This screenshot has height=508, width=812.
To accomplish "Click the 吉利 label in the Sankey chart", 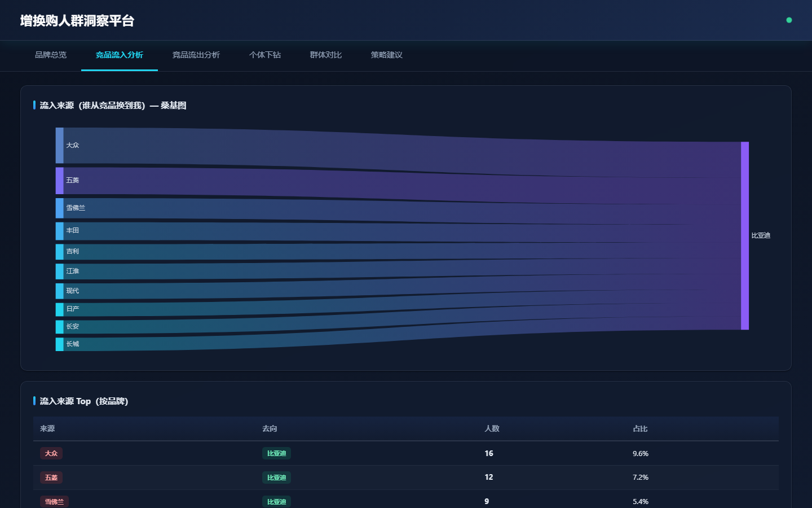I will [x=73, y=251].
